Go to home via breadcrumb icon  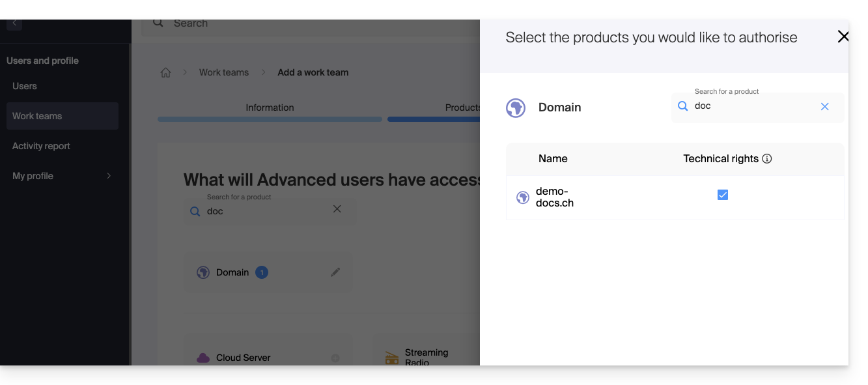click(x=166, y=73)
